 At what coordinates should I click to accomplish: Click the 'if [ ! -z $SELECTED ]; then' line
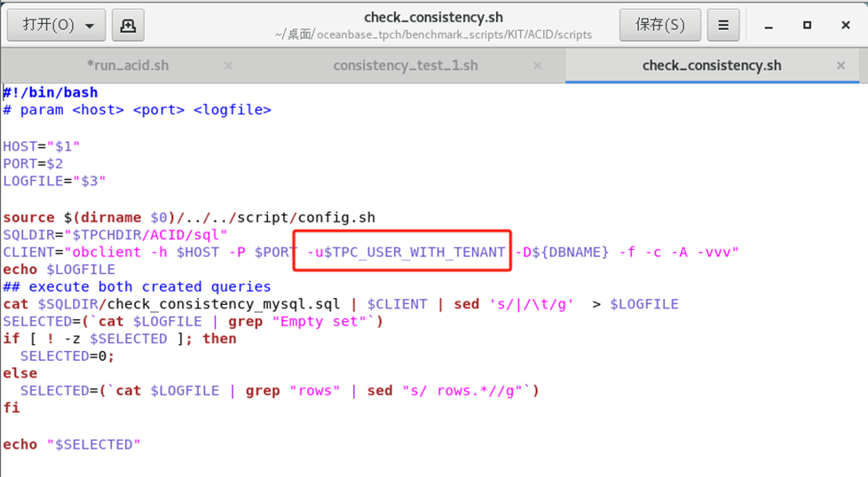[x=120, y=339]
